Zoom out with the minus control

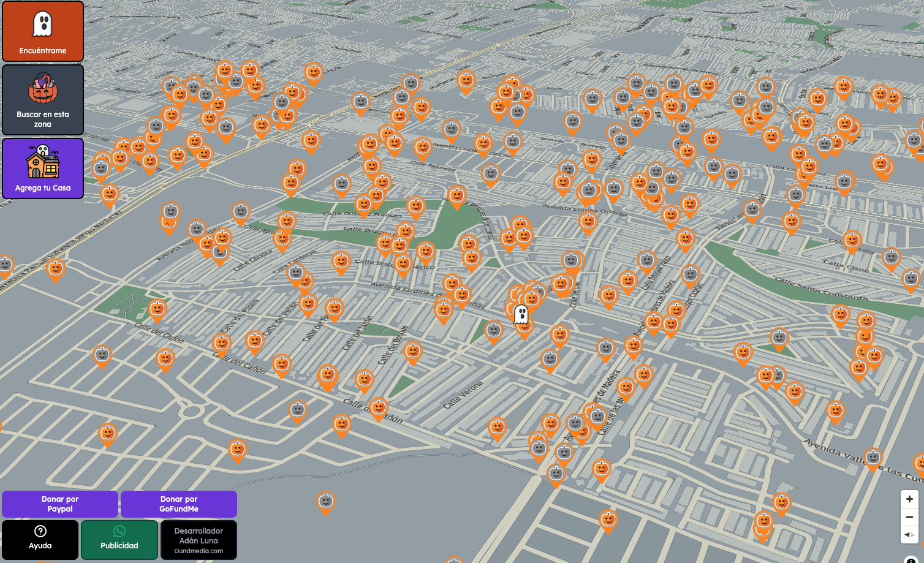(909, 517)
